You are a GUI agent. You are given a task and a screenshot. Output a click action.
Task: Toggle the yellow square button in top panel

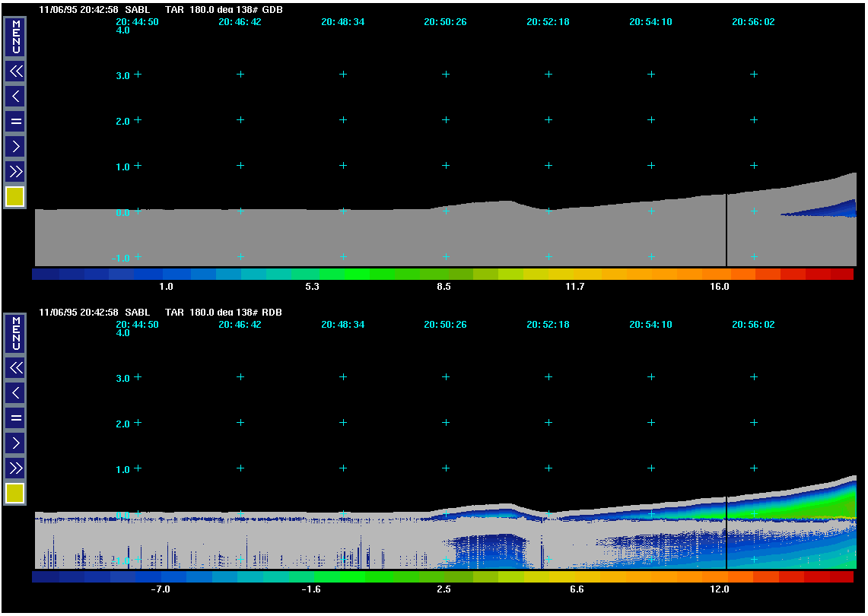click(x=15, y=197)
